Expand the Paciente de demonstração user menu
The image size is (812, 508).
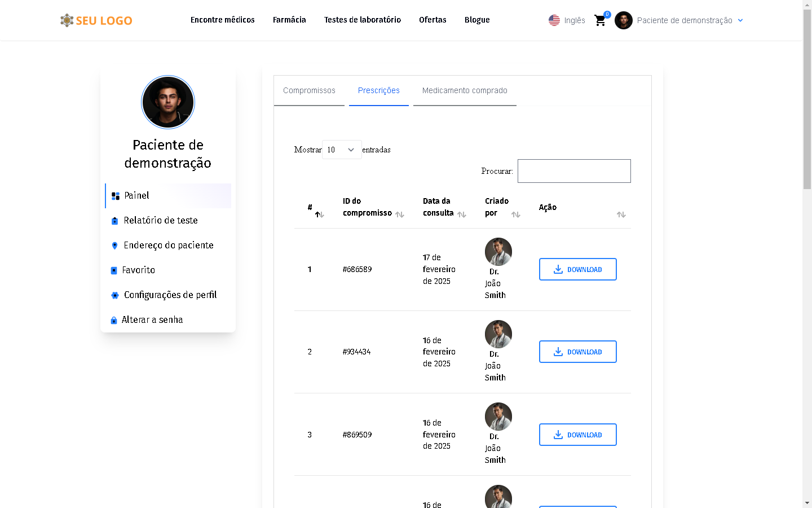[685, 20]
